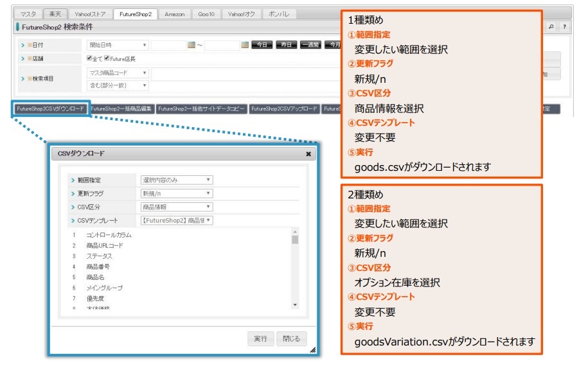Screen dimensions: 588x366
Task: Click FutureShop2CSVアップロード button
Action: (x=284, y=109)
